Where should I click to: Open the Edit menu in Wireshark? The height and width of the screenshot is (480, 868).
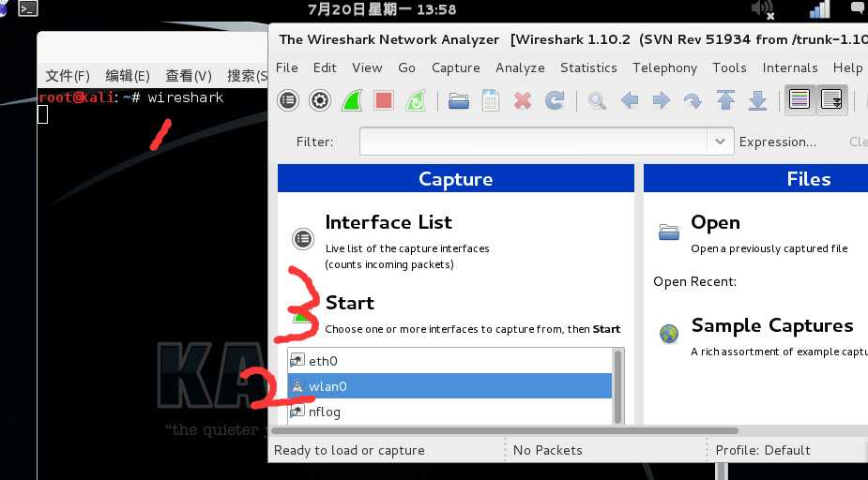tap(325, 67)
